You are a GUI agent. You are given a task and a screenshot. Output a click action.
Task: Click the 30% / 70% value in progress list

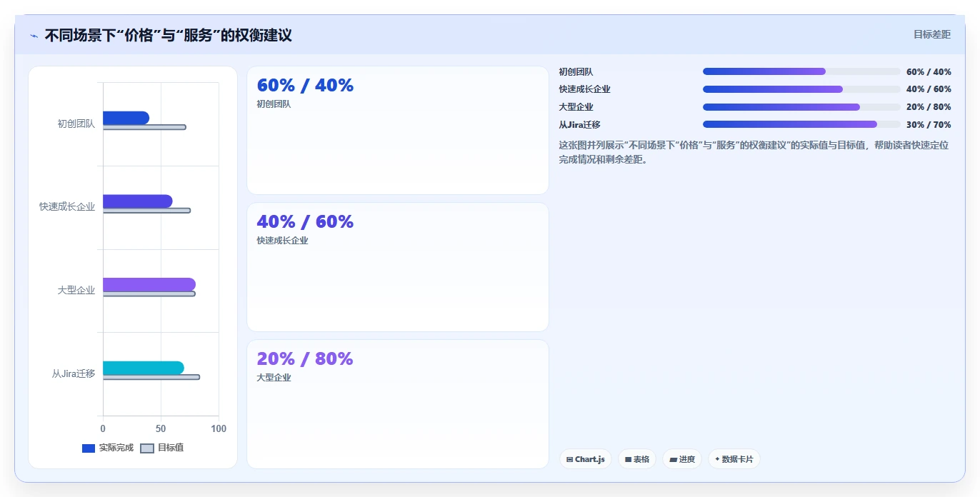929,124
